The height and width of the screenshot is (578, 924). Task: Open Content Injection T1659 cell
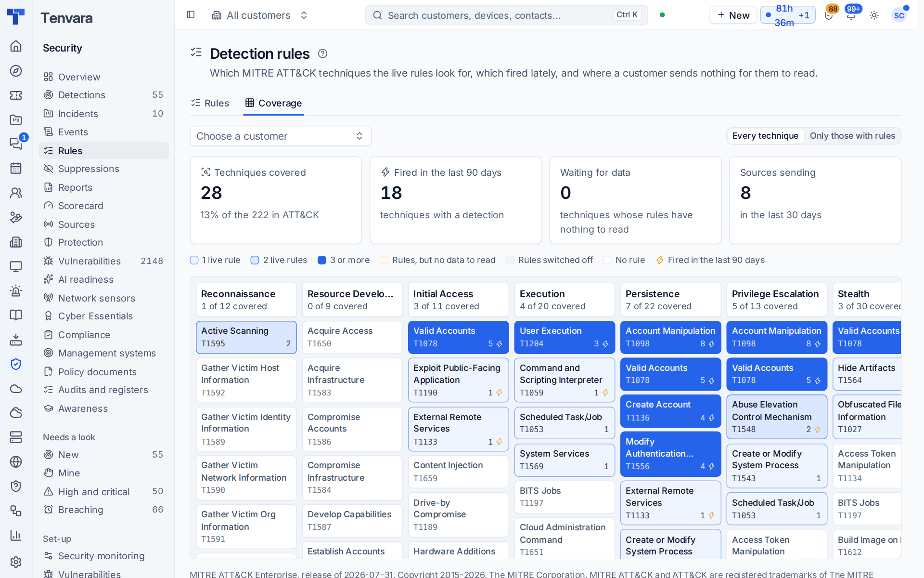[458, 472]
